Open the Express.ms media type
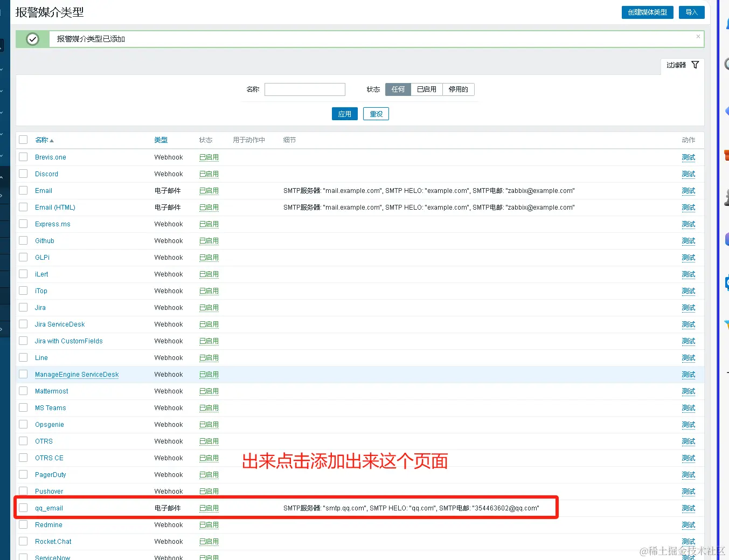The width and height of the screenshot is (729, 560). [x=53, y=224]
